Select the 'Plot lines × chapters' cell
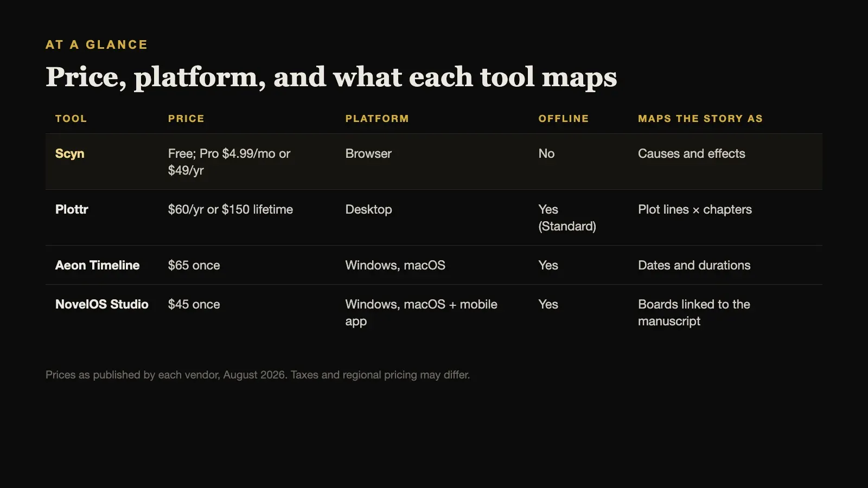 [695, 209]
